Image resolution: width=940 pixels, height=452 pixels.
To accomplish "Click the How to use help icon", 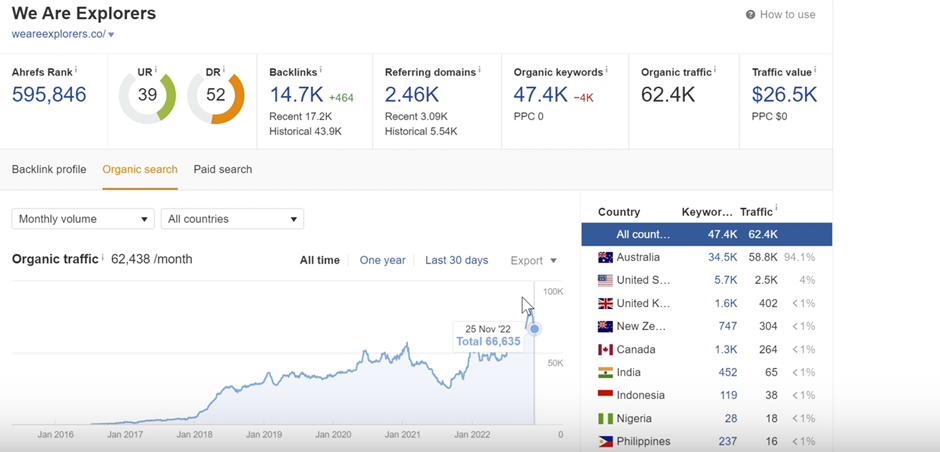I will pos(751,15).
